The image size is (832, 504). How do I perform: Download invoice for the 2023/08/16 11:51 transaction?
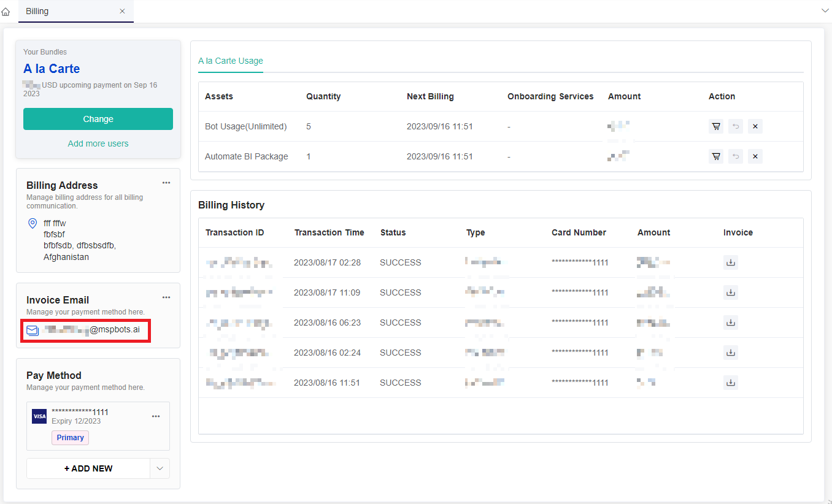[730, 382]
